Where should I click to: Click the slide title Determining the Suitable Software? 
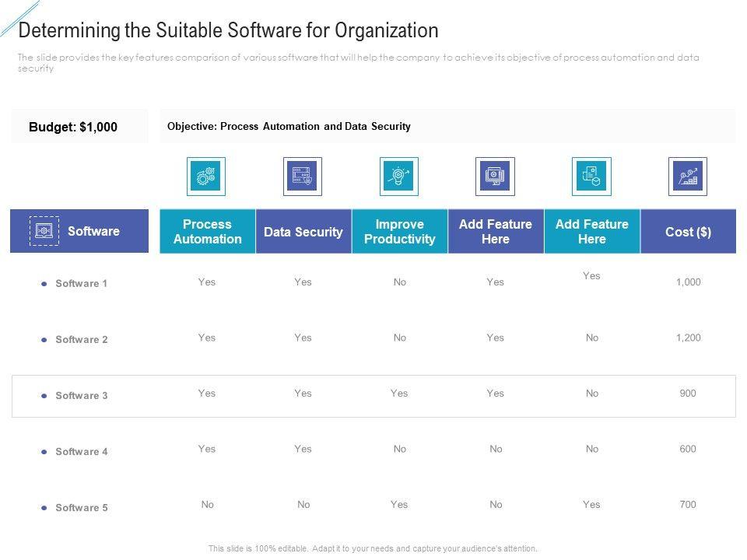pyautogui.click(x=228, y=31)
